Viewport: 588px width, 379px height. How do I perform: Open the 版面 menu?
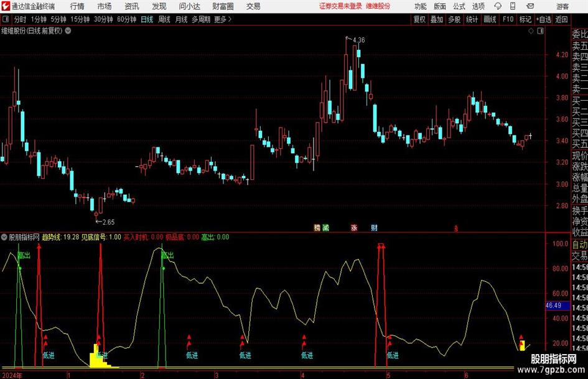click(x=439, y=6)
